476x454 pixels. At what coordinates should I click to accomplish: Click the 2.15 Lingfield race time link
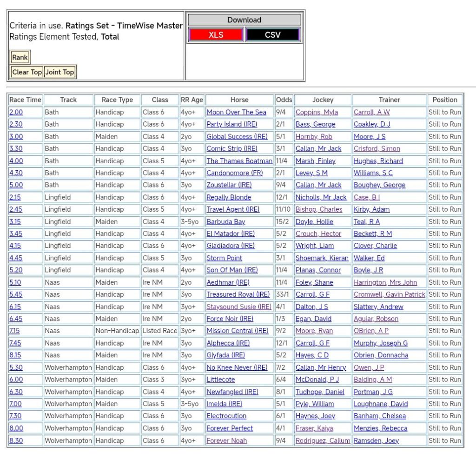coord(15,197)
